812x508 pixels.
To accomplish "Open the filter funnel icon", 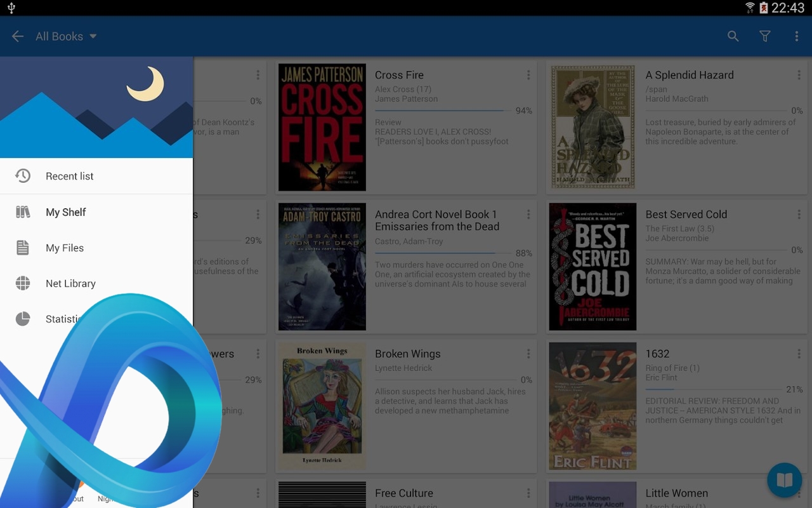I will click(765, 36).
